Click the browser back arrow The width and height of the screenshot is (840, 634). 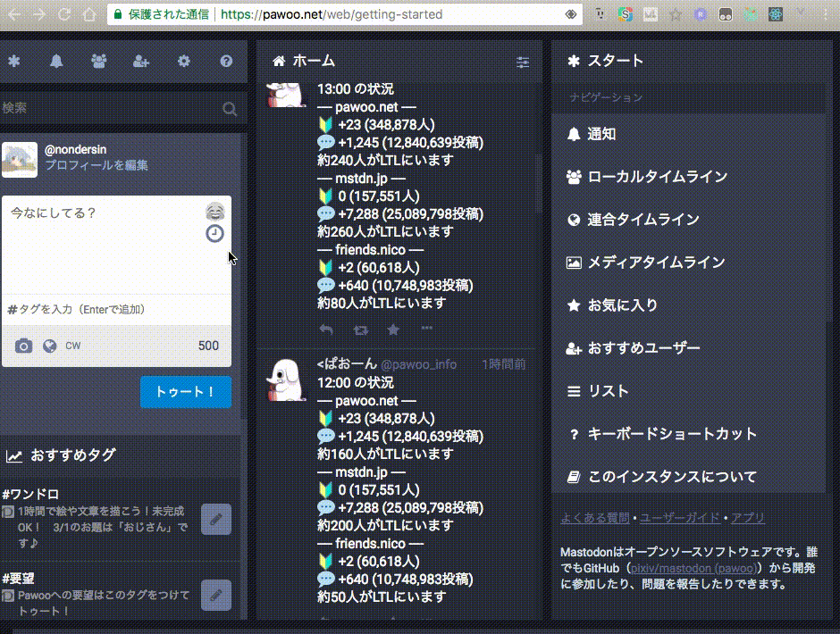pos(14,14)
